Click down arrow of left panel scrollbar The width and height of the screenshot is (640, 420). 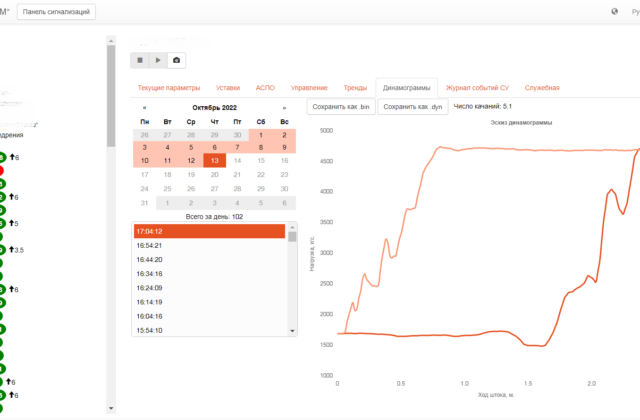pos(111,408)
